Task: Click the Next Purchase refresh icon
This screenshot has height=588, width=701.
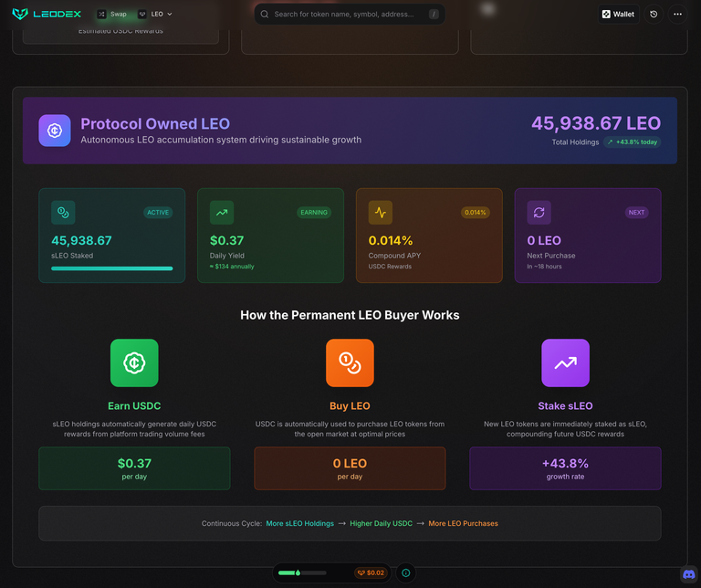Action: click(x=539, y=213)
